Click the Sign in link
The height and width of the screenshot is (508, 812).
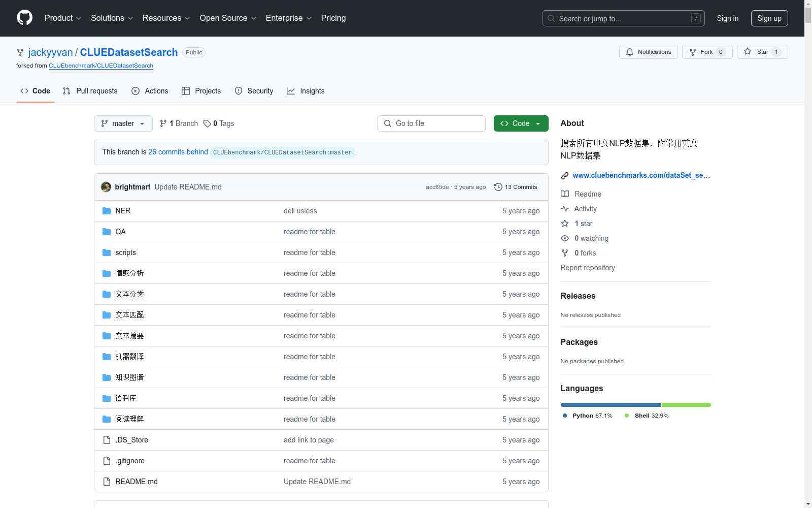728,18
